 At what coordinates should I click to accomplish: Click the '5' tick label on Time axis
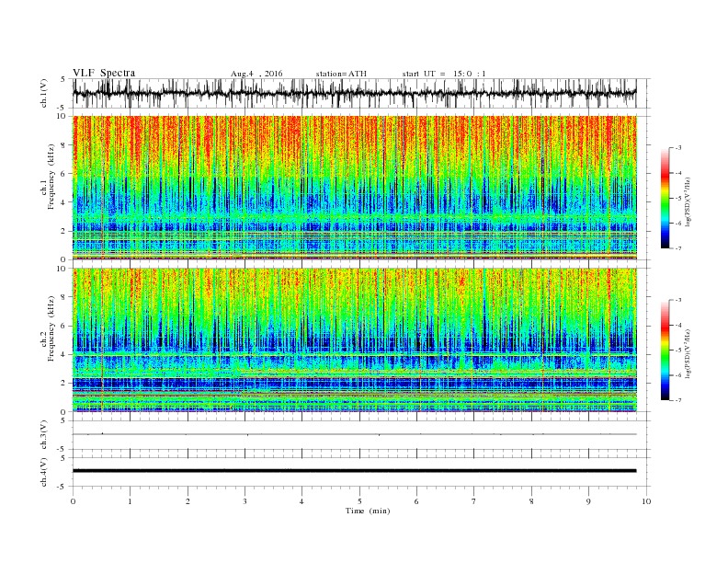point(359,501)
